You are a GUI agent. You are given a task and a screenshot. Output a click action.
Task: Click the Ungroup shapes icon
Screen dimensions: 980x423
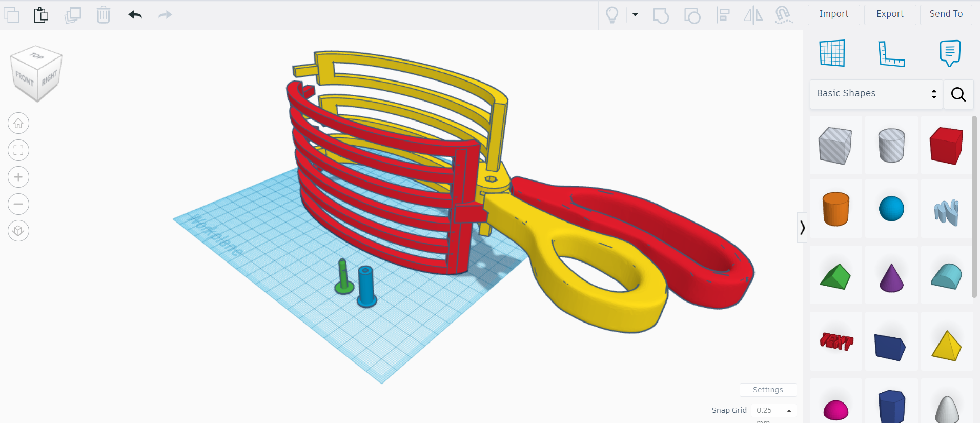tap(692, 15)
